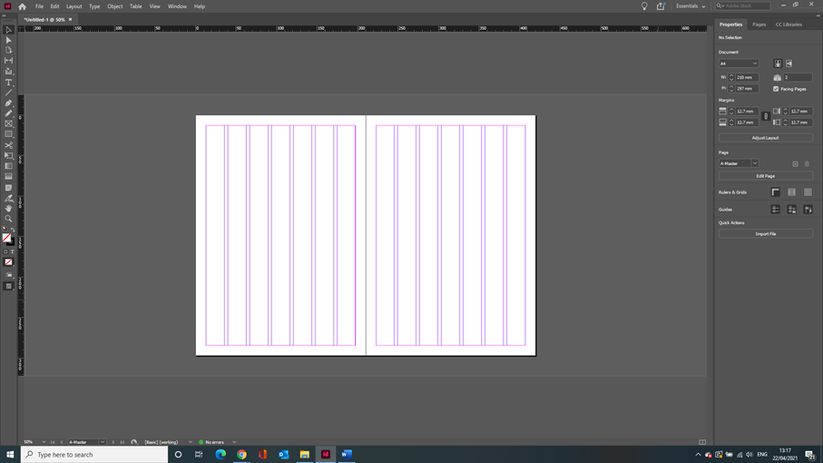The image size is (823, 463).
Task: Toggle the Facing Pages checkbox
Action: (776, 89)
